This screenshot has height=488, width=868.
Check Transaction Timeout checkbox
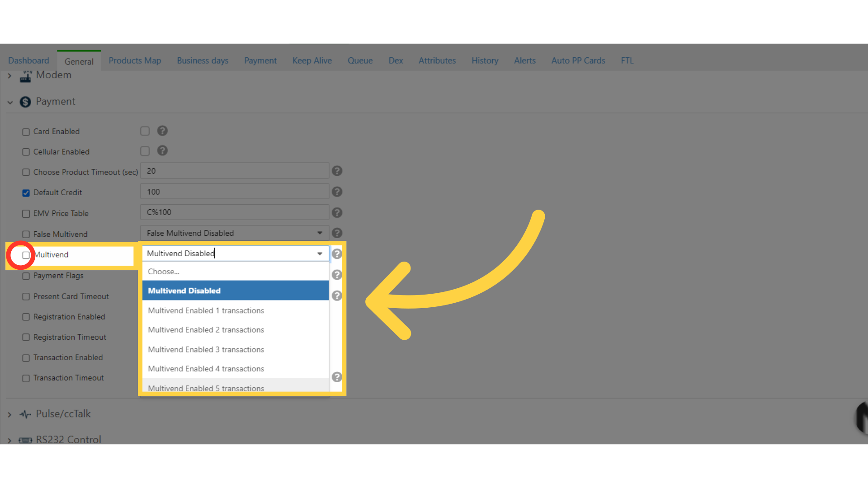[26, 378]
